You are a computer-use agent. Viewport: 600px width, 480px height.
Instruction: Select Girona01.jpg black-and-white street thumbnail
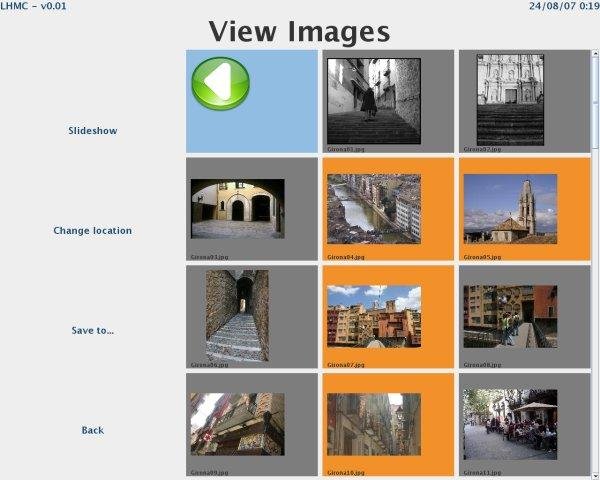pos(374,101)
